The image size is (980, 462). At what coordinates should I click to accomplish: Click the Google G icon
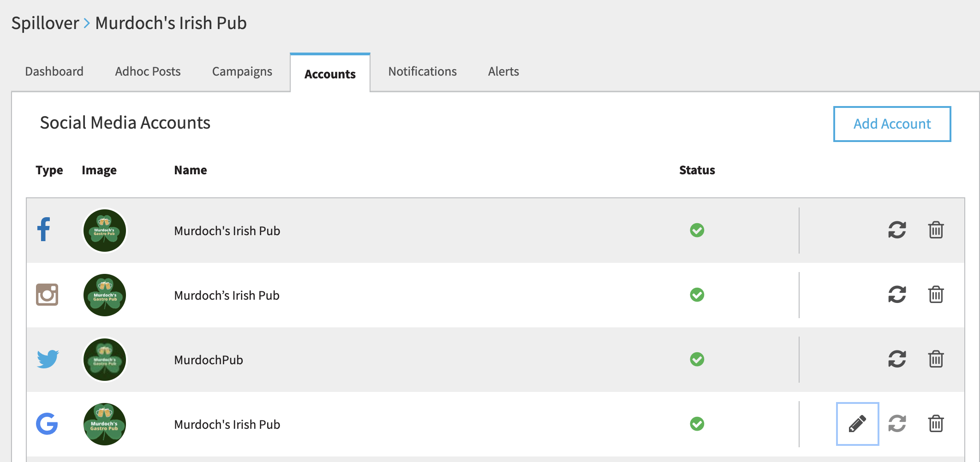point(47,424)
